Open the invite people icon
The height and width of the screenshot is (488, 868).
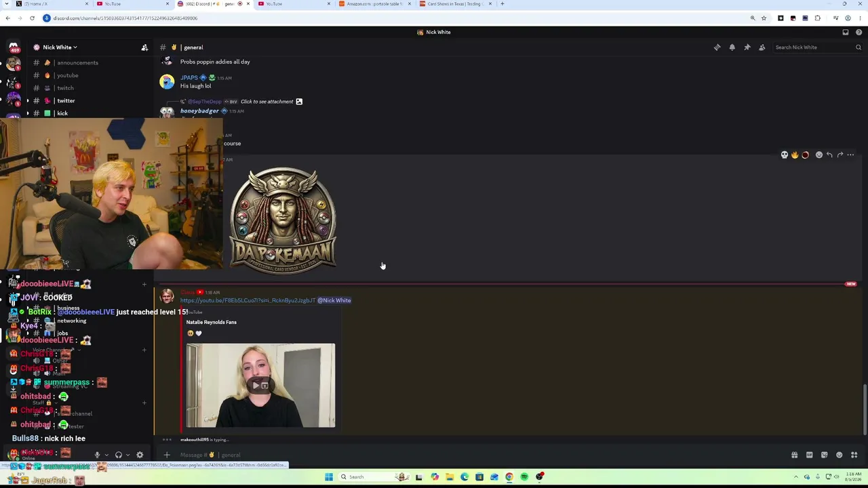pyautogui.click(x=144, y=47)
